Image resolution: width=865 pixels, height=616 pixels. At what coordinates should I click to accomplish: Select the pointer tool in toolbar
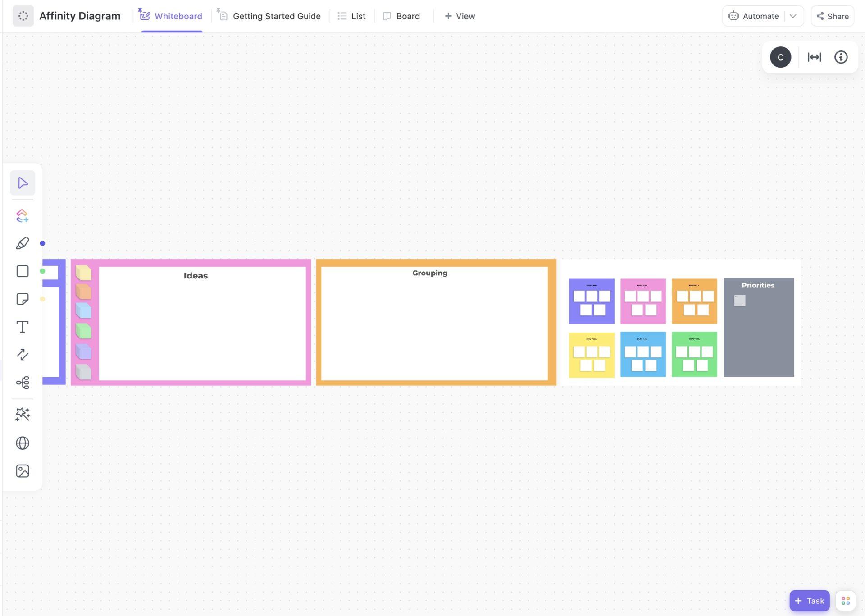[23, 183]
